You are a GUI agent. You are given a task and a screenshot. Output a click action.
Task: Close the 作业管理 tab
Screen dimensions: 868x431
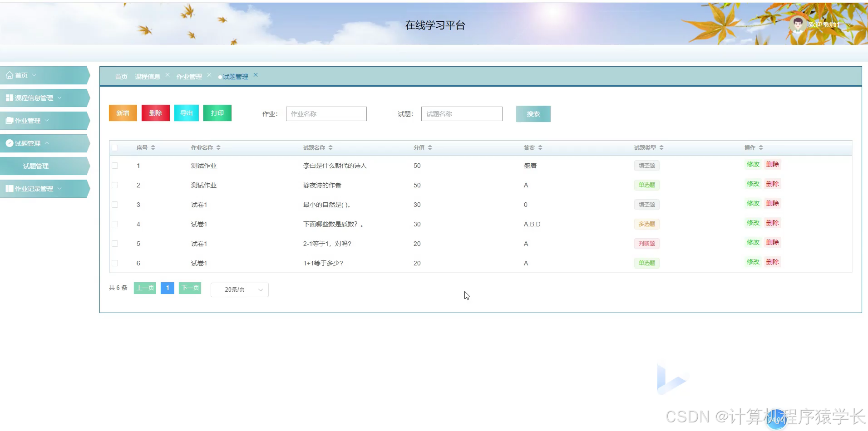point(209,75)
